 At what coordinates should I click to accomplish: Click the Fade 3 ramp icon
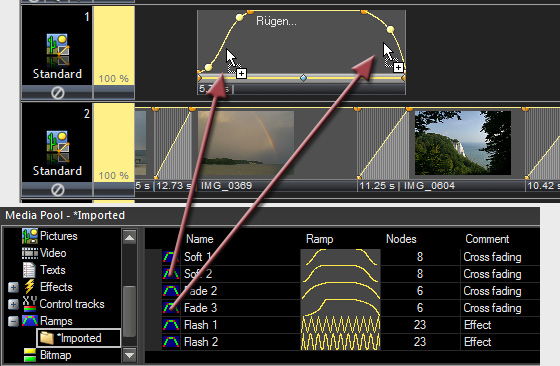point(171,307)
